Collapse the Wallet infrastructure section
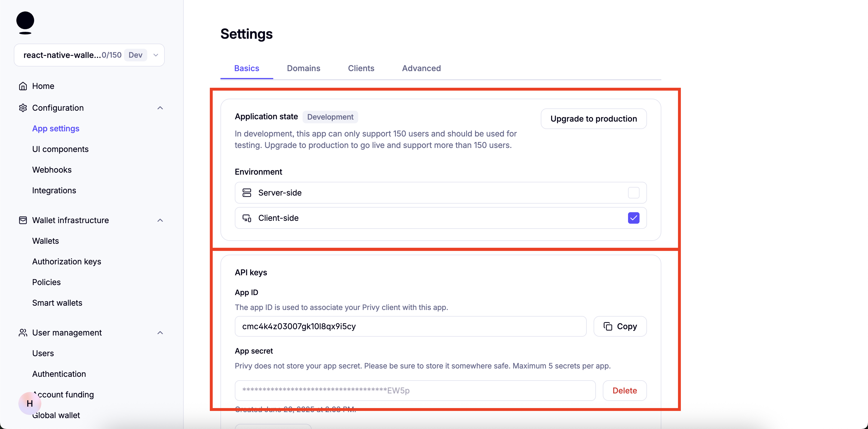The image size is (868, 429). (x=160, y=220)
